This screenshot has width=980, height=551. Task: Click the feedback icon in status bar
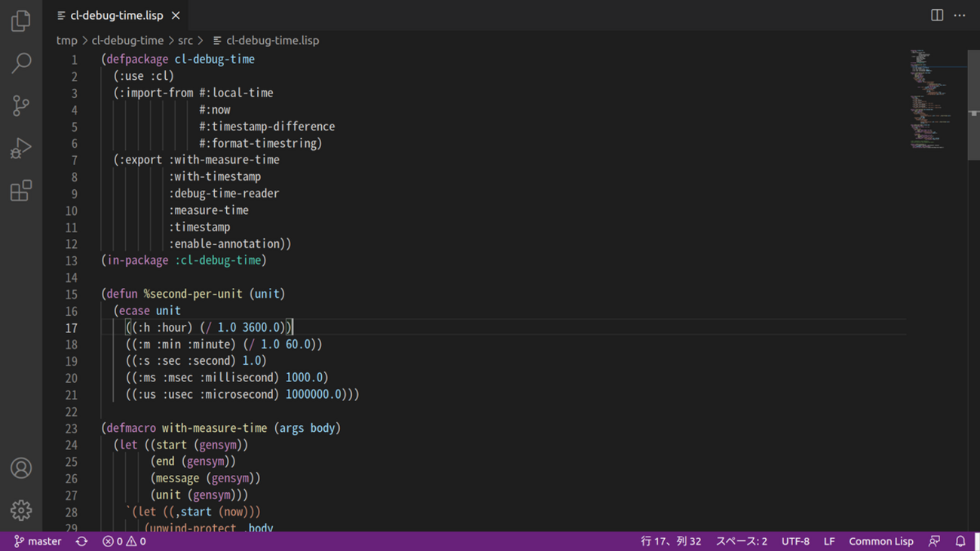click(935, 541)
